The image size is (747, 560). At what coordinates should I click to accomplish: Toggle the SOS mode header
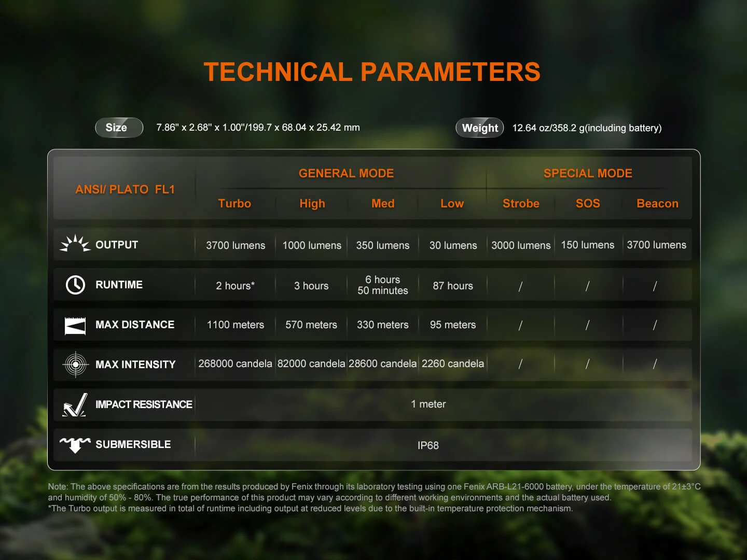[x=588, y=204]
